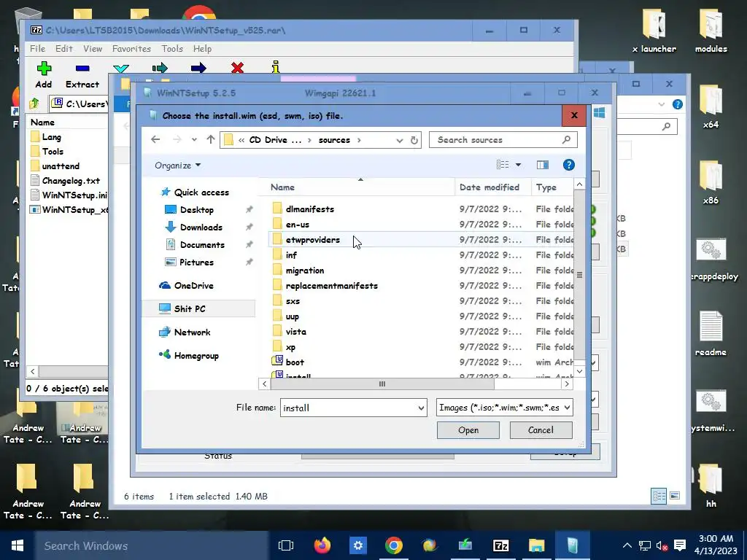The width and height of the screenshot is (747, 560).
Task: Open 7-Zip Help menu
Action: pyautogui.click(x=202, y=49)
